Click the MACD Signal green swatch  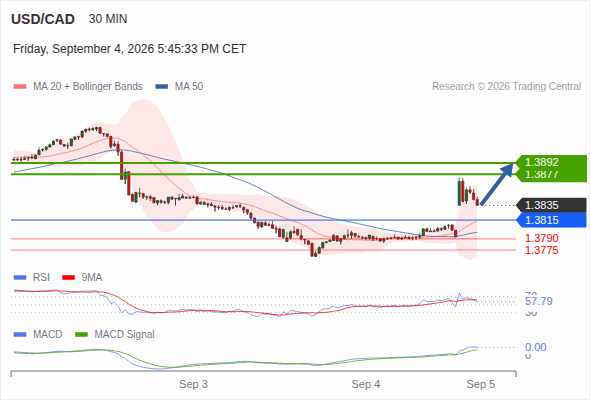point(81,335)
